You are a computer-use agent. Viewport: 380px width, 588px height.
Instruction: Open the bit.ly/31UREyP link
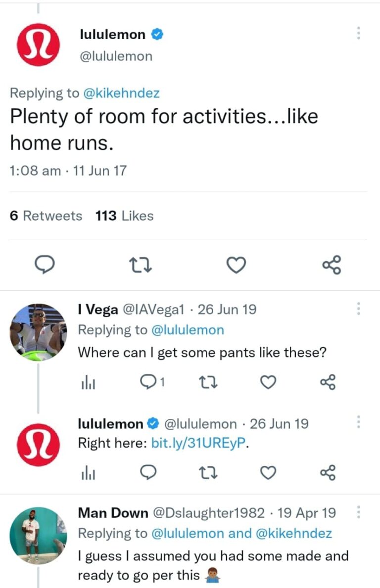pos(198,444)
